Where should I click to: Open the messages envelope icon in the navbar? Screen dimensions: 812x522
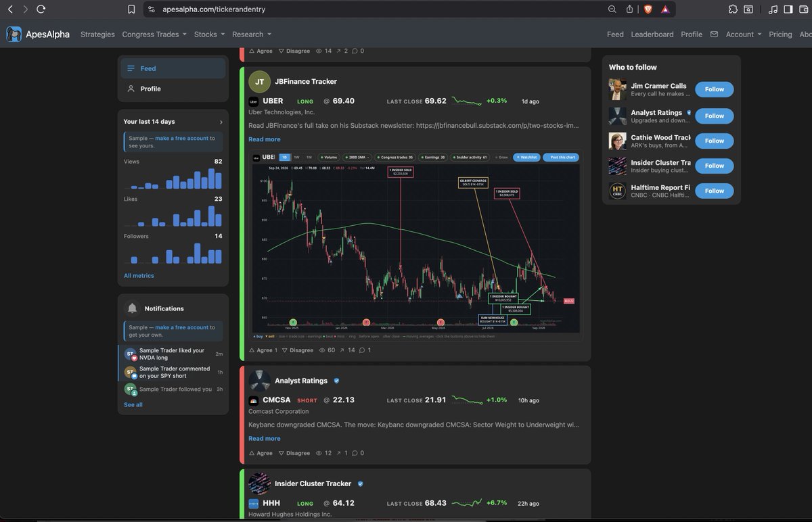(x=713, y=34)
